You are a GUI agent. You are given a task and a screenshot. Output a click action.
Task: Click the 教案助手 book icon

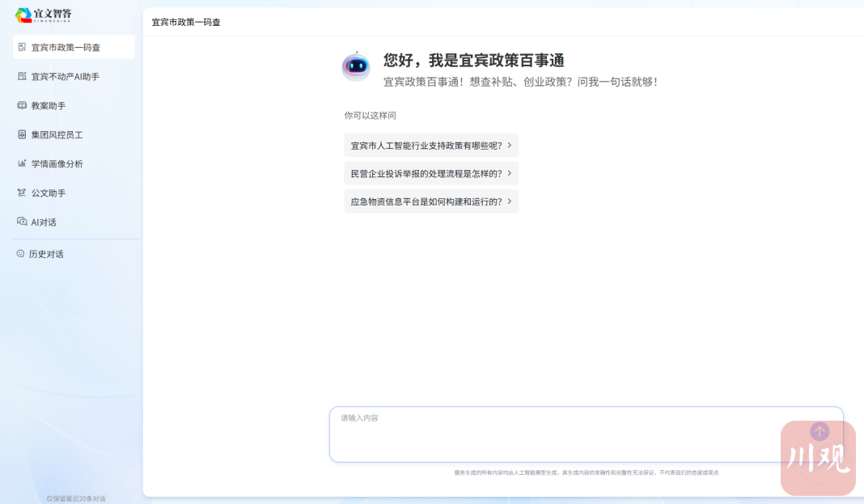point(22,105)
